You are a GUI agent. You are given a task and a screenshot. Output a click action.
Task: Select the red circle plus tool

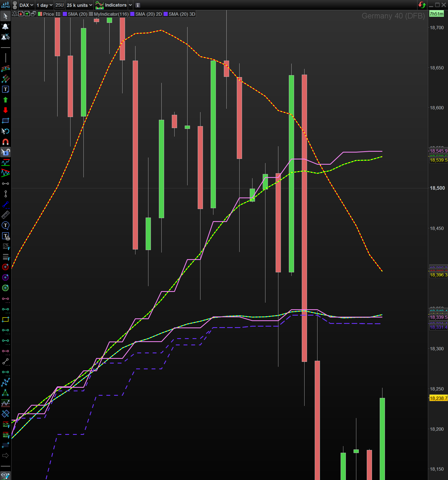tap(6, 267)
